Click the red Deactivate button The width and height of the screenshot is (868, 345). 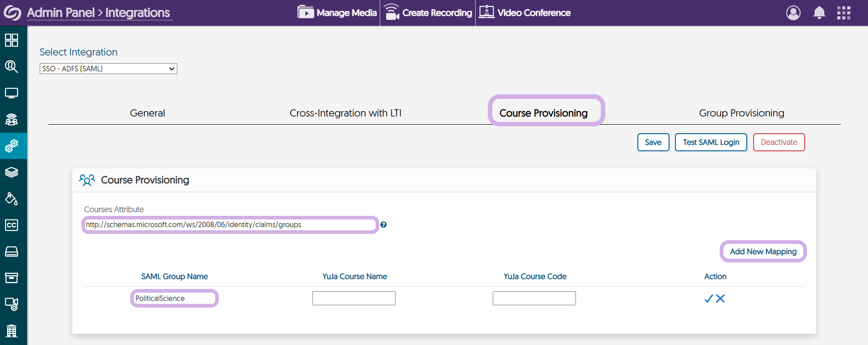pos(778,142)
